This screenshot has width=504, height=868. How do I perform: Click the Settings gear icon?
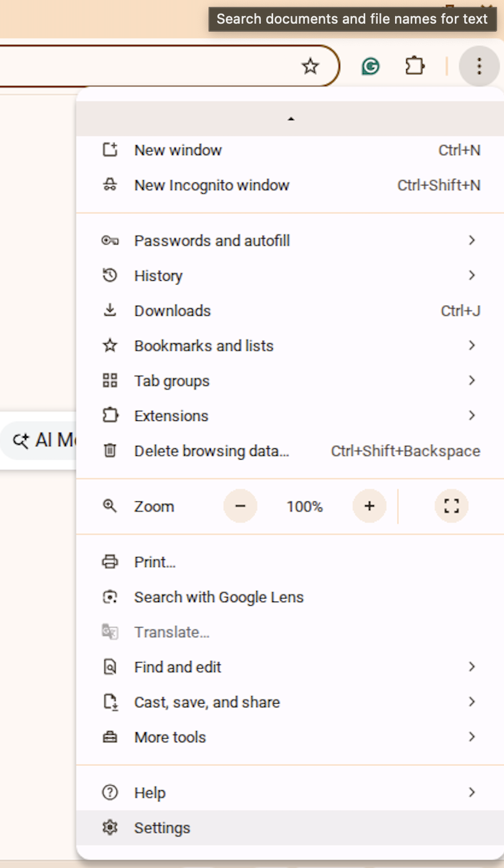(x=110, y=828)
